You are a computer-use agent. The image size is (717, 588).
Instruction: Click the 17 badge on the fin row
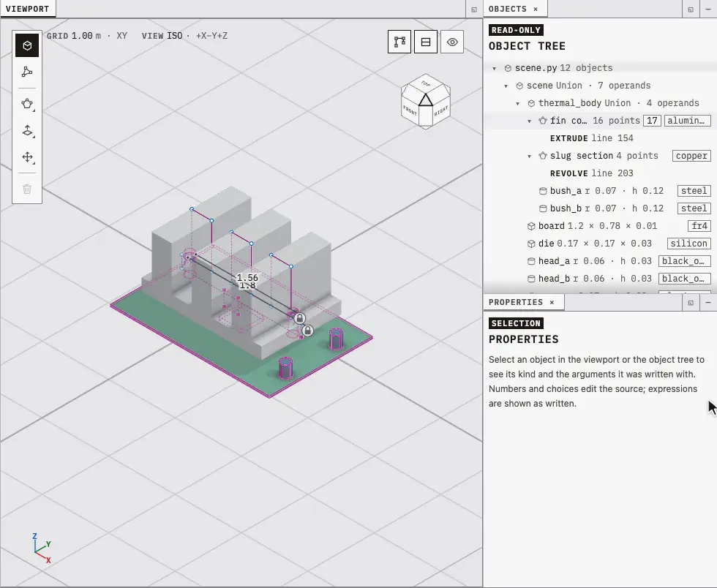coord(652,121)
